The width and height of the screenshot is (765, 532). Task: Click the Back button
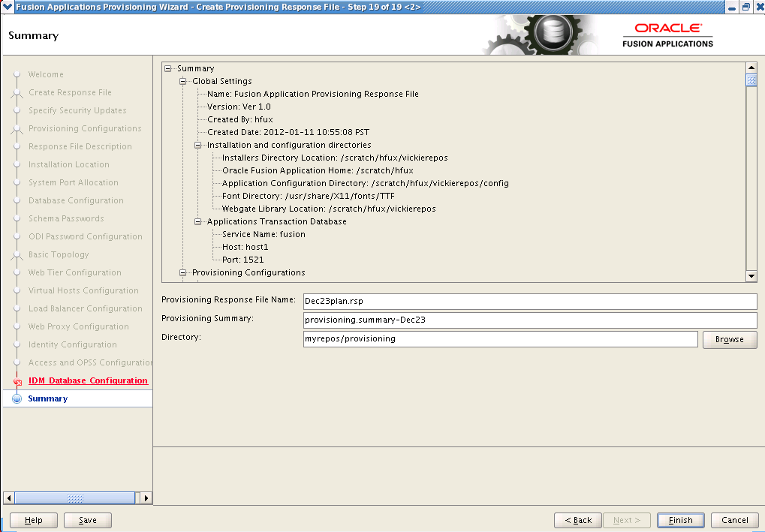coord(577,520)
